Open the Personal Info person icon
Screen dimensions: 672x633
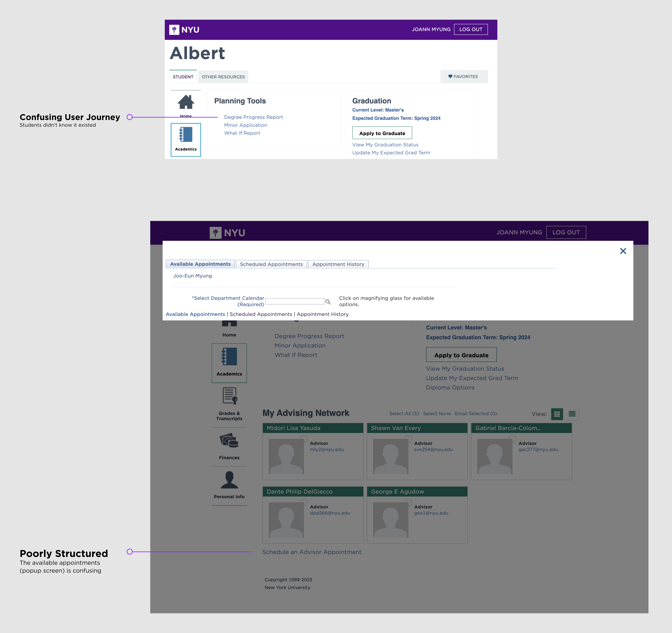tap(229, 480)
